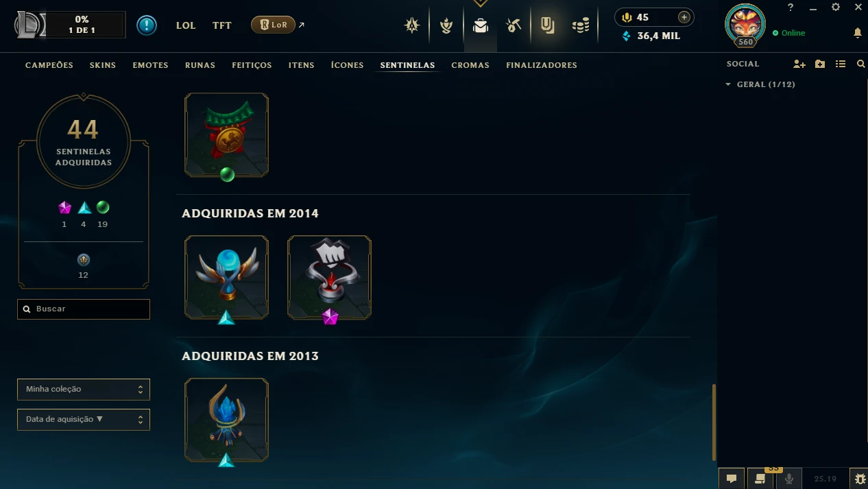This screenshot has width=868, height=489.
Task: Open the Loot crafting hammer icon
Action: click(x=514, y=26)
